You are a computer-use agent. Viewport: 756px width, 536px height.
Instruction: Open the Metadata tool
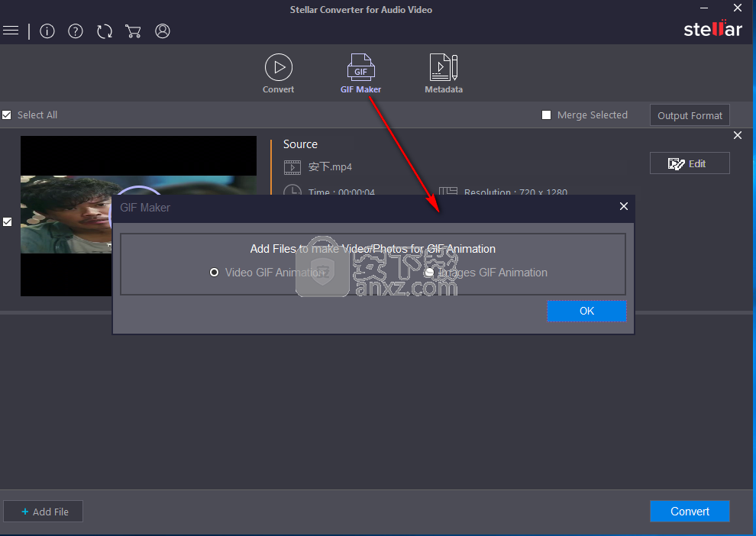tap(444, 73)
